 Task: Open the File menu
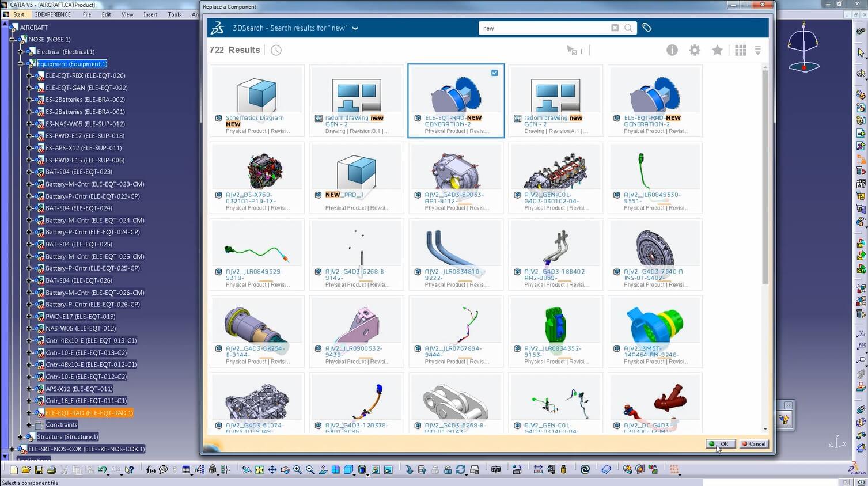point(86,14)
